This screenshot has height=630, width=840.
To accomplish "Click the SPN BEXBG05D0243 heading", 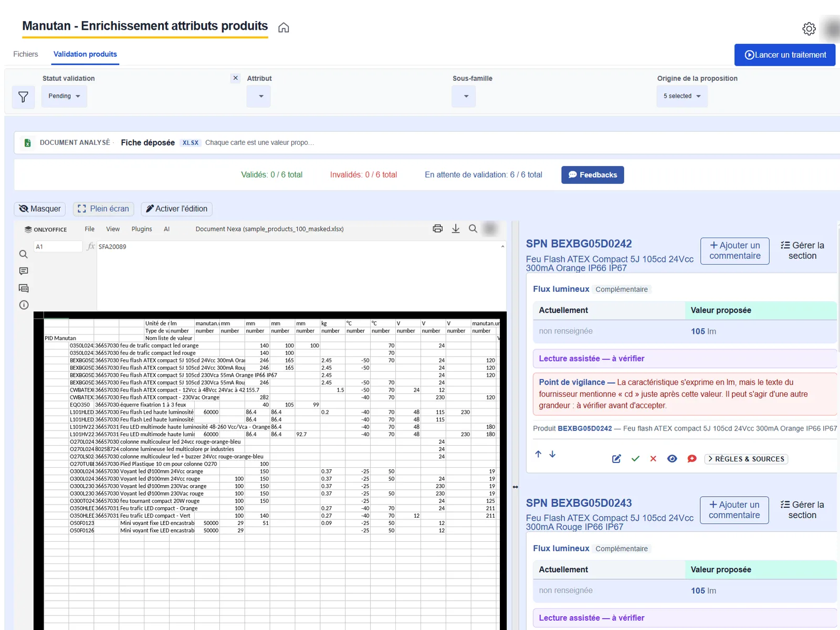I will (x=579, y=503).
